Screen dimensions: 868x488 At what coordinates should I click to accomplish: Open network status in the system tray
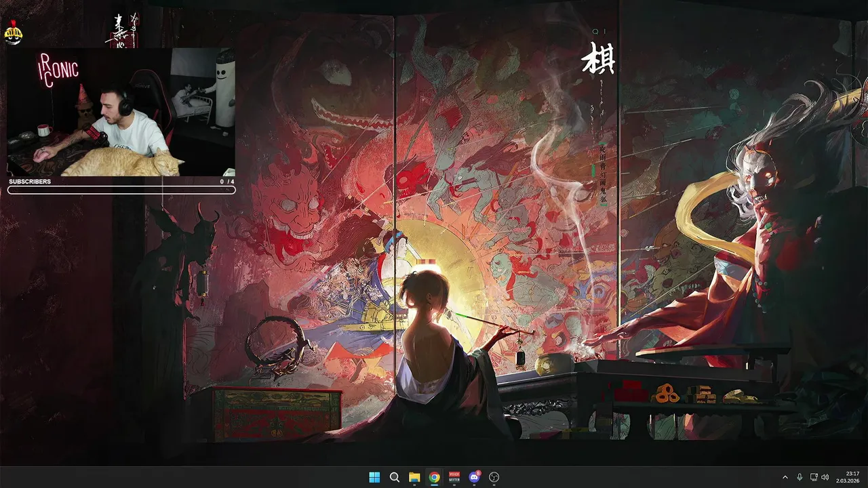click(x=814, y=477)
